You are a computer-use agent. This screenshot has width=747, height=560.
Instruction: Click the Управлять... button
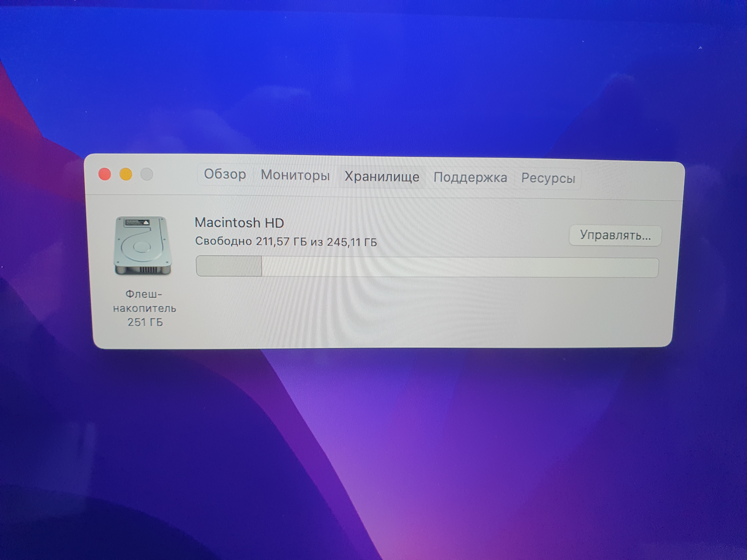click(x=615, y=235)
